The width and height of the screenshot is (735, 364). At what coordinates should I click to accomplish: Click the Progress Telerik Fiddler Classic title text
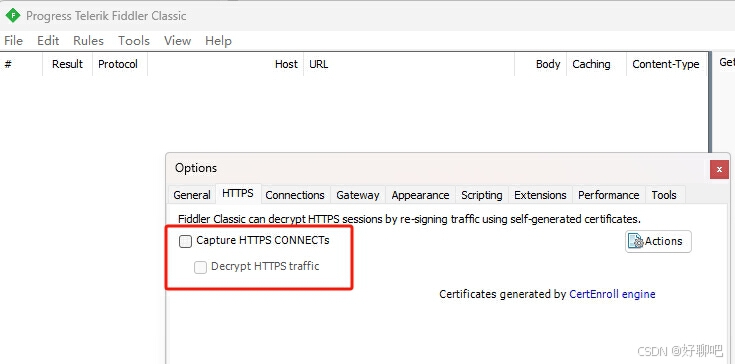click(106, 16)
